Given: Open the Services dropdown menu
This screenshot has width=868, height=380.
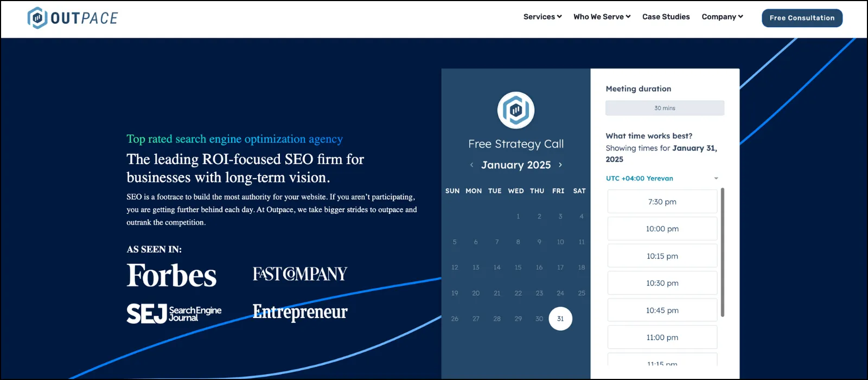Looking at the screenshot, I should pyautogui.click(x=542, y=17).
